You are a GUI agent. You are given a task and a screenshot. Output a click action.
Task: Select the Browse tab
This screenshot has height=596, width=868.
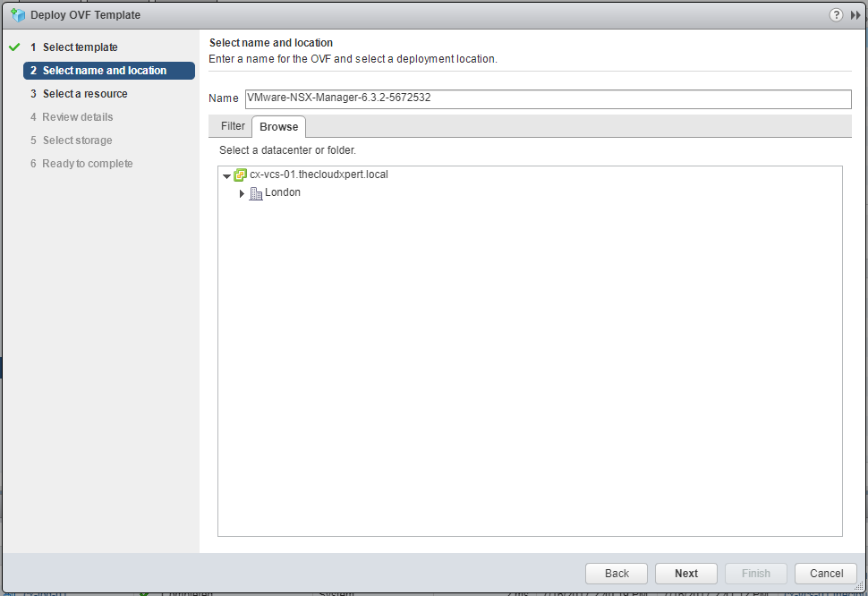pos(278,126)
